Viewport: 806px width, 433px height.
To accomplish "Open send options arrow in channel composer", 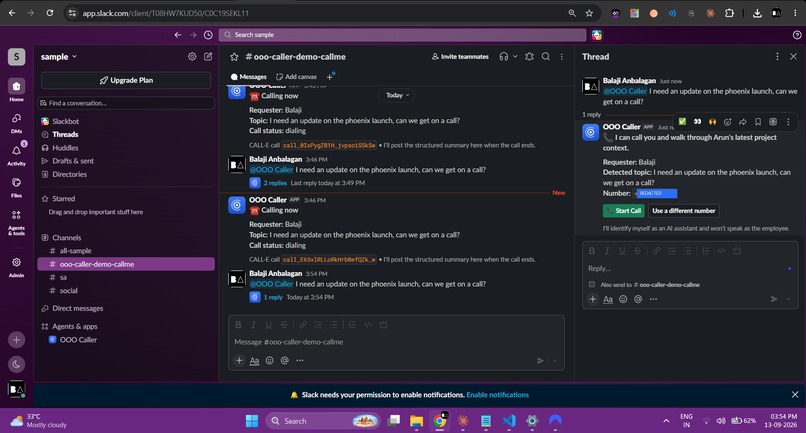I will 555,361.
